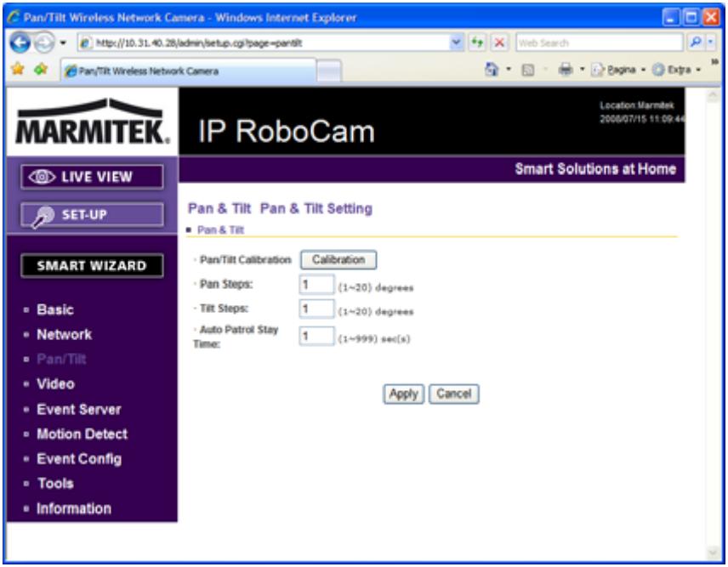
Task: Click the magnifier search button
Action: (695, 43)
